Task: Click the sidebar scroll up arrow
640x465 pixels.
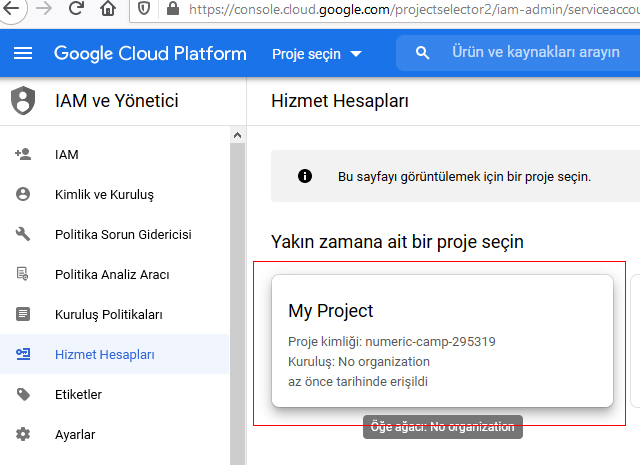Action: tap(238, 135)
